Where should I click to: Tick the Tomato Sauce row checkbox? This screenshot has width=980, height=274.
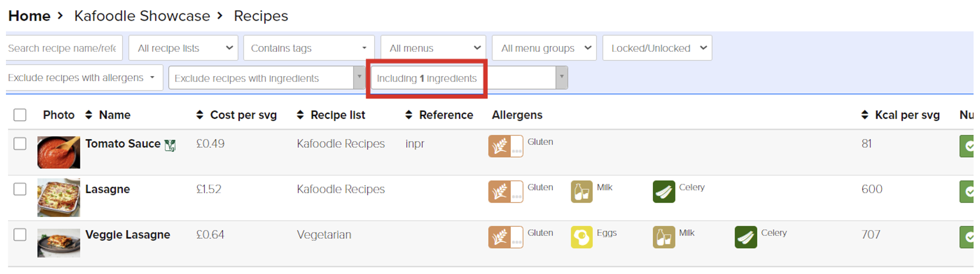click(20, 144)
